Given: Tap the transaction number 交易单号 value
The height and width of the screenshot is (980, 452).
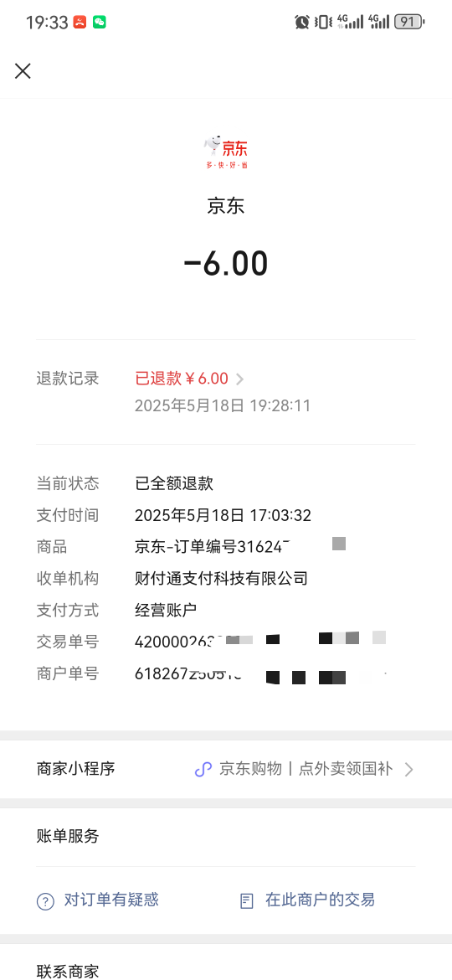Looking at the screenshot, I should (260, 642).
